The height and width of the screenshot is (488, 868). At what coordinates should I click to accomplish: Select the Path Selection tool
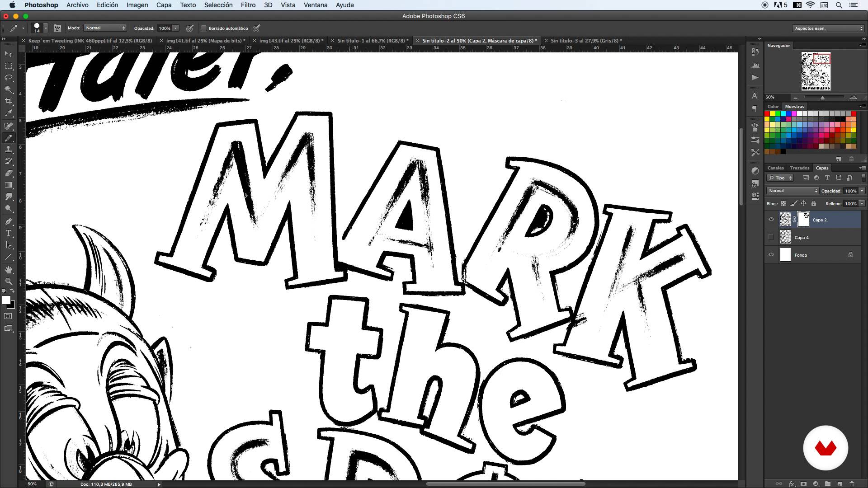[x=8, y=245]
